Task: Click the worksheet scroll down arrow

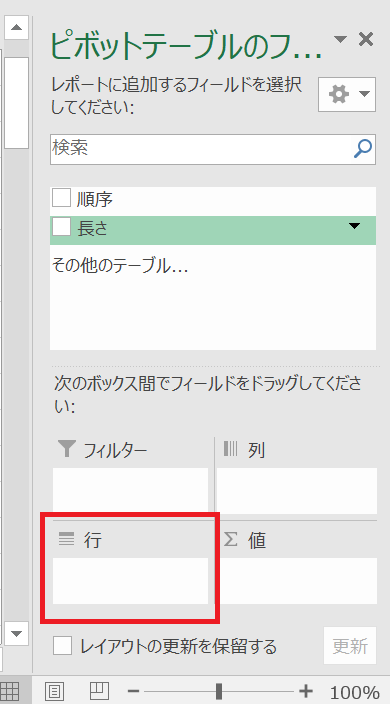Action: tap(17, 634)
